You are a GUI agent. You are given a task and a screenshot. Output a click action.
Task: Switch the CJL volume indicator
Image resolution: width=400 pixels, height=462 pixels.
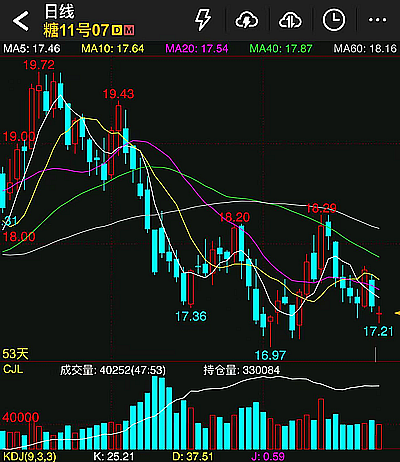coord(13,369)
